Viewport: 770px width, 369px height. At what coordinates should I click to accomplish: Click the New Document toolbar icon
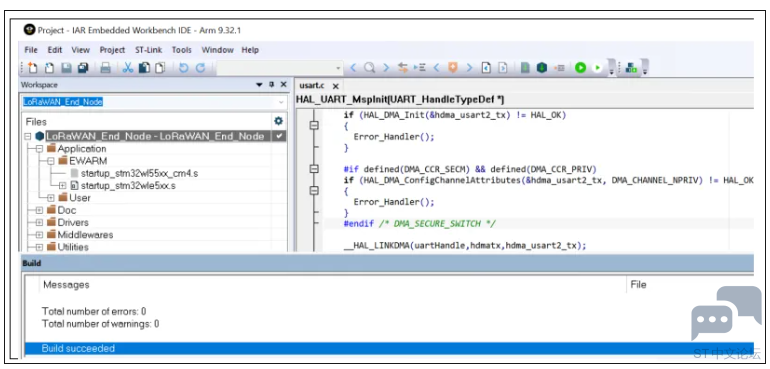coord(32,68)
